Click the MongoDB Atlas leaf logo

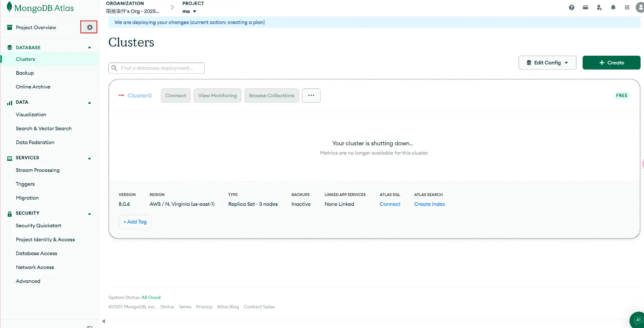[10, 7]
